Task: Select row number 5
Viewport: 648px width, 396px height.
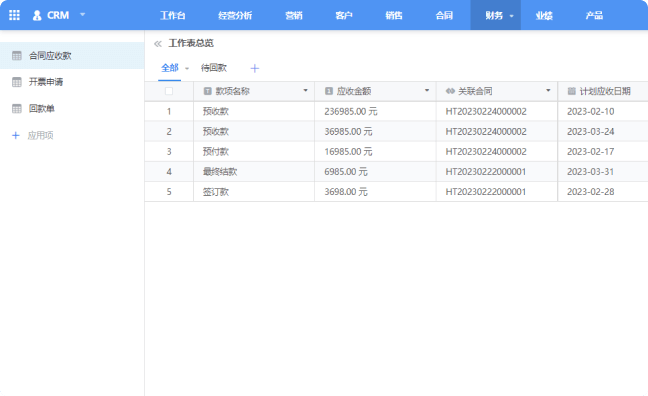Action: (169, 192)
